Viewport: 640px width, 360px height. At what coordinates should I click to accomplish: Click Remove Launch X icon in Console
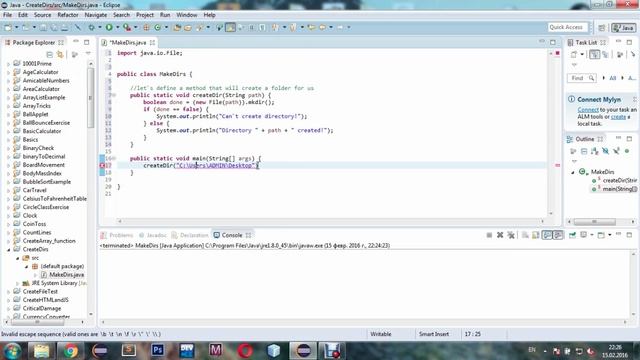(x=500, y=235)
